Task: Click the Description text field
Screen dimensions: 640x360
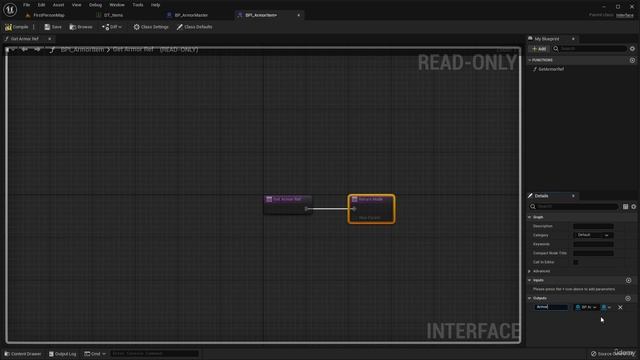Action: click(593, 226)
